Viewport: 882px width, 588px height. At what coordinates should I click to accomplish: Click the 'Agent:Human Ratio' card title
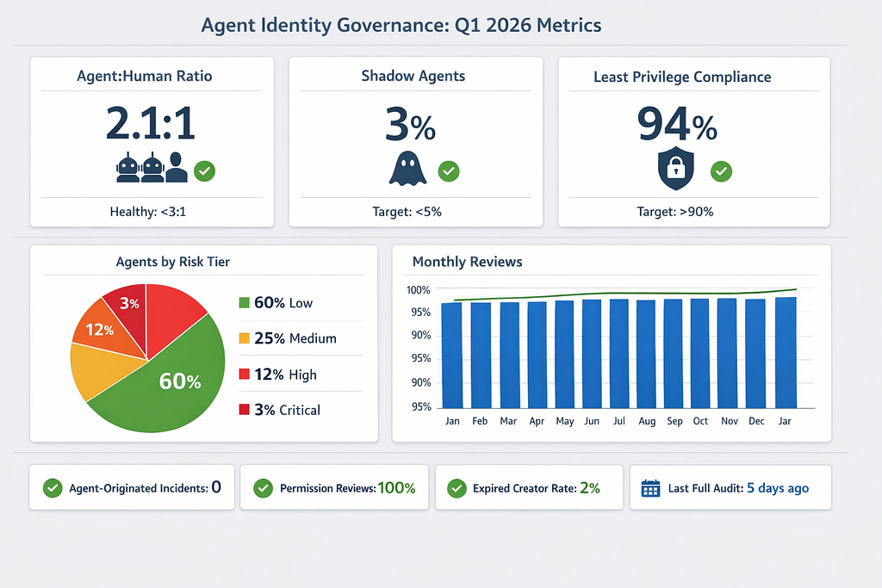[x=145, y=76]
